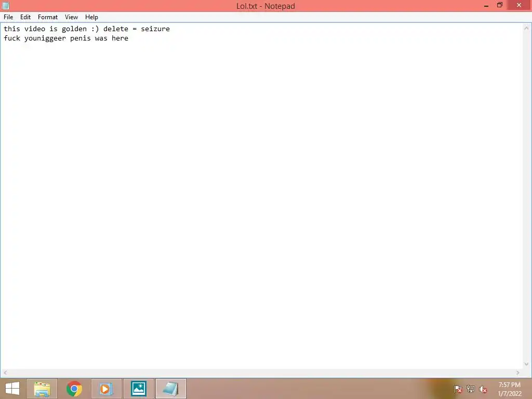Viewport: 532px width, 399px height.
Task: Restore down the Notepad window
Action: tap(499, 5)
